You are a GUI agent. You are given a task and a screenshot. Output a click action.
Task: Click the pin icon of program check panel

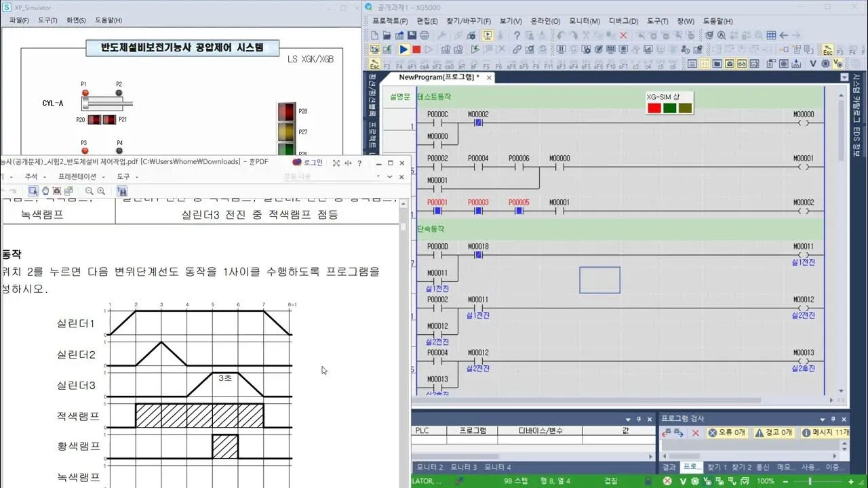coord(833,420)
